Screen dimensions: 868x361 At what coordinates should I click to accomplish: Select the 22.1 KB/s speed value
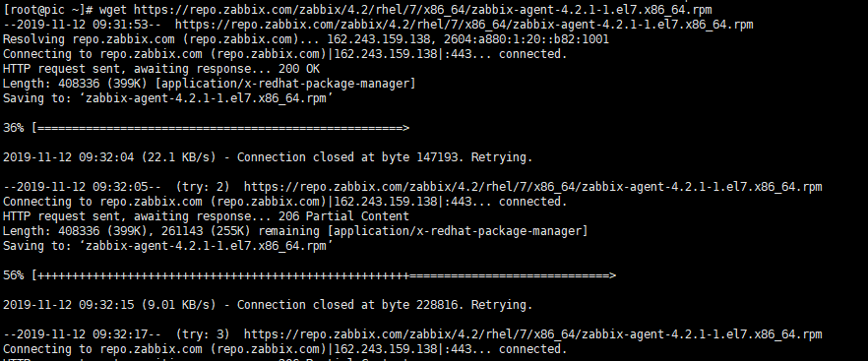click(x=178, y=157)
